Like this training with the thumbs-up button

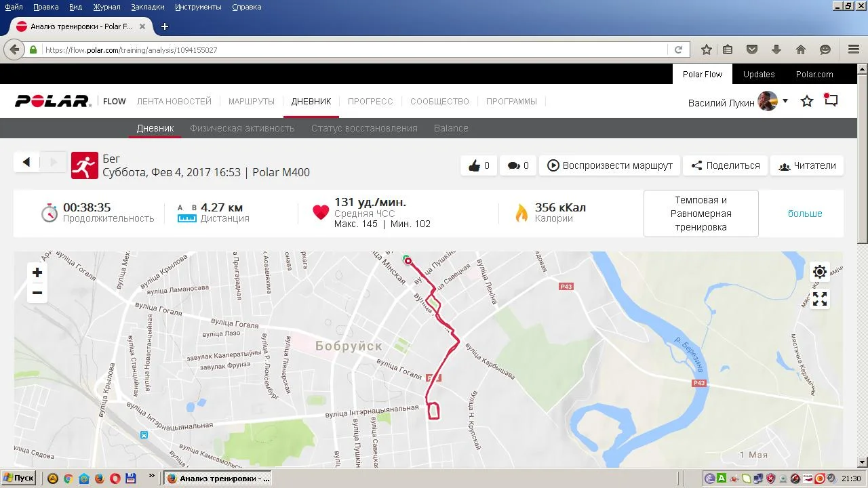(479, 165)
